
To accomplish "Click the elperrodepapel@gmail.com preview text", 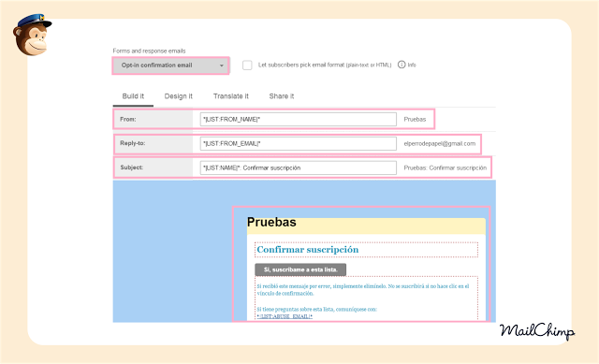I will [440, 143].
